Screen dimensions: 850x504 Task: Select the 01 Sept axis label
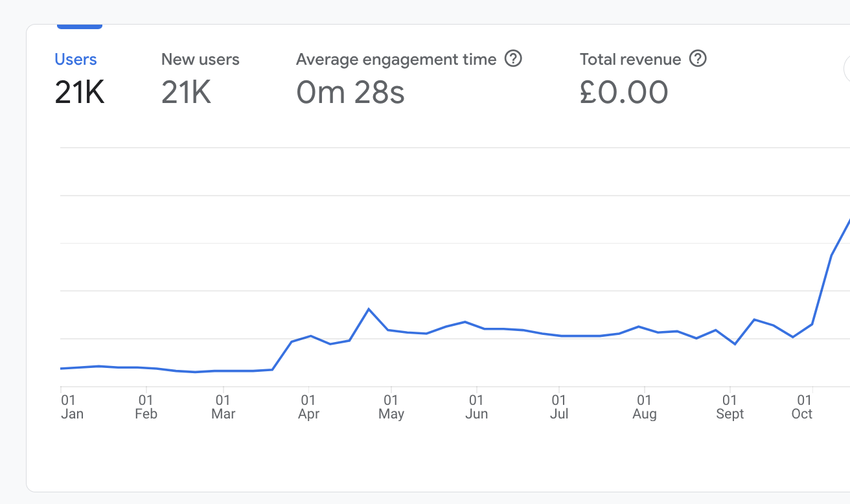click(x=729, y=407)
